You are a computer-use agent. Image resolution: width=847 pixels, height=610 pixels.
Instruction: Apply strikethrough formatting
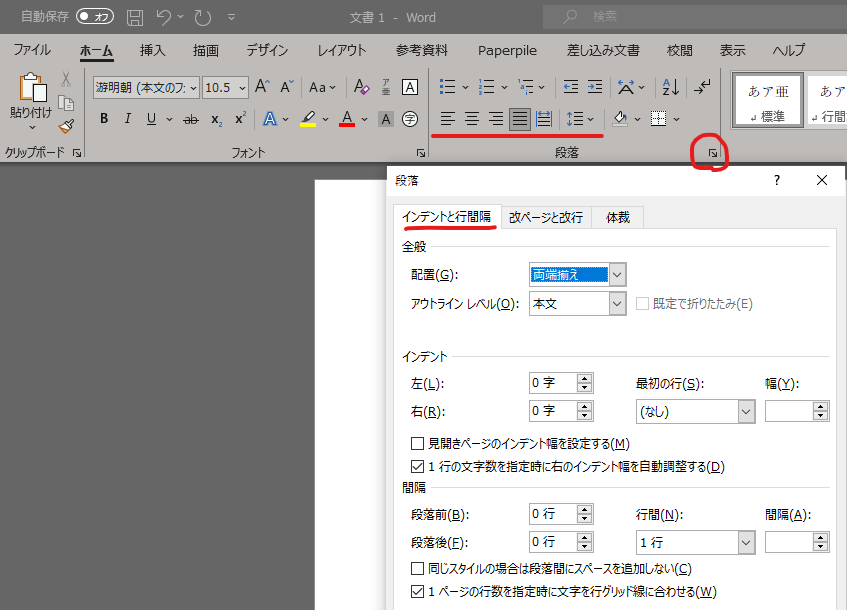[x=191, y=119]
